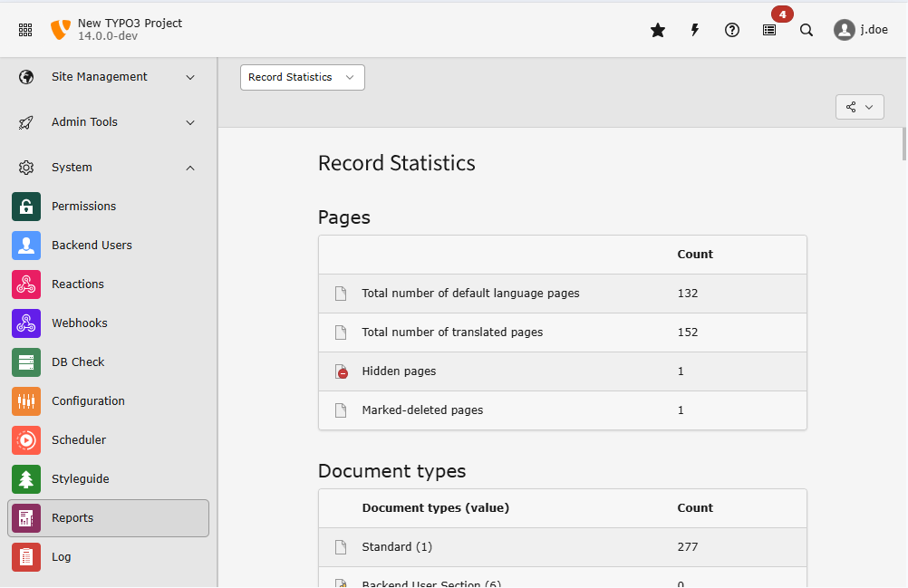Open the backend search magnifier icon
This screenshot has width=908, height=588.
pos(807,30)
